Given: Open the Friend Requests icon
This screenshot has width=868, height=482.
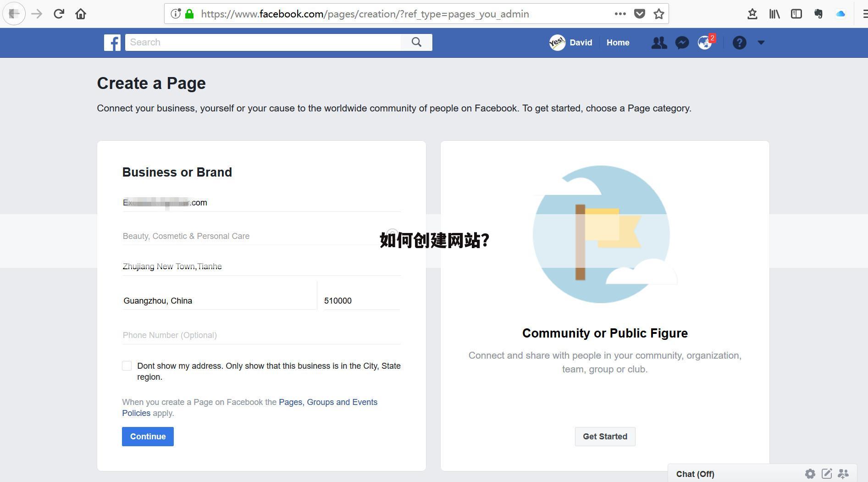Looking at the screenshot, I should coord(659,43).
